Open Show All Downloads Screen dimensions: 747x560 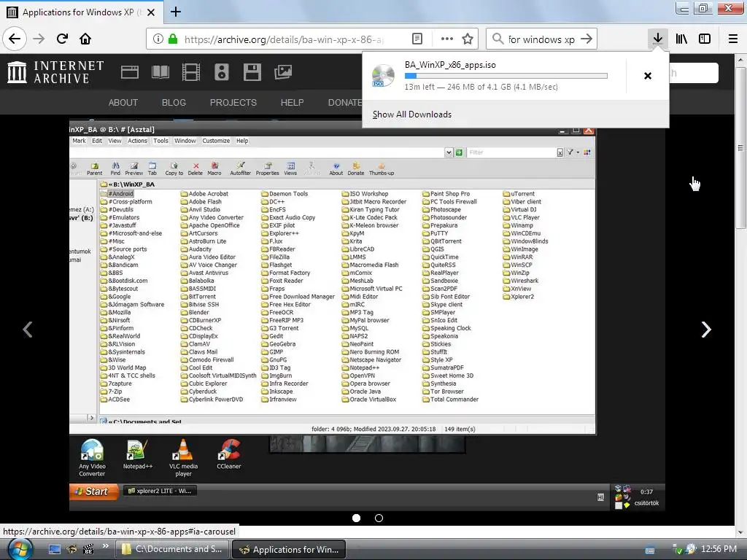click(412, 114)
